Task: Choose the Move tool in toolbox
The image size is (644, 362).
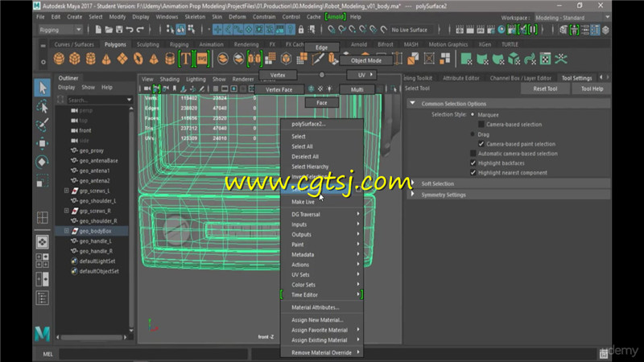Action: 43,143
